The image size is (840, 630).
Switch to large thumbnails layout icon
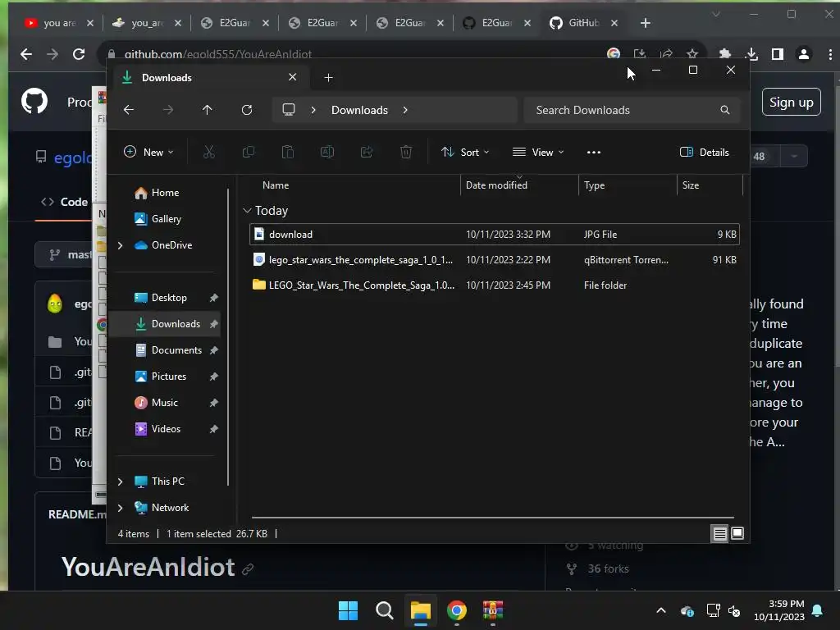click(x=737, y=533)
